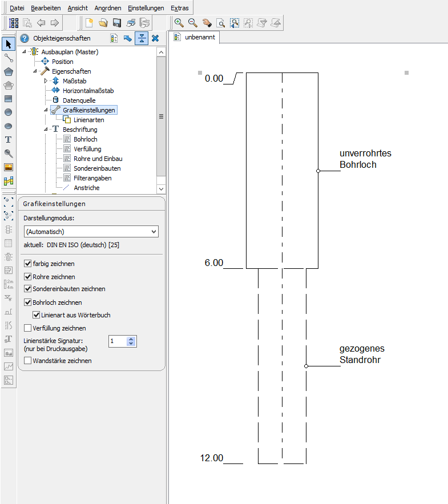Click the zoom out toolbar icon
448x504 pixels.
[x=192, y=23]
